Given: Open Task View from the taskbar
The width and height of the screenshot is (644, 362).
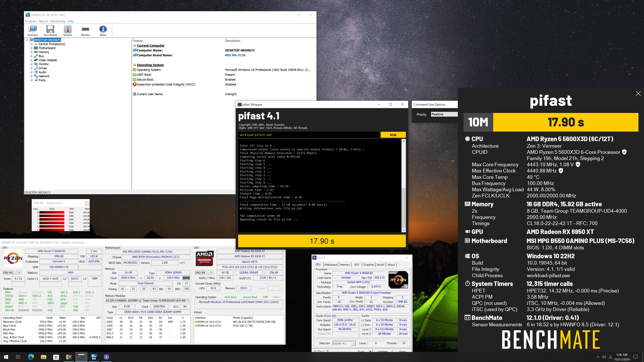Looking at the screenshot, I should [18, 357].
